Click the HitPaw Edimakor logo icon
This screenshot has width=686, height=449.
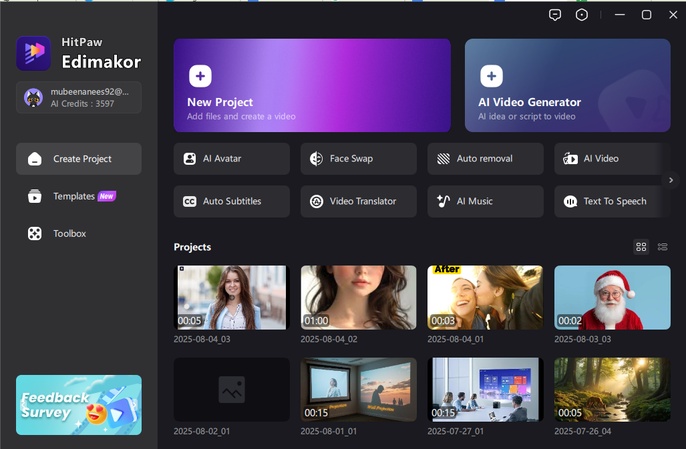[x=34, y=53]
